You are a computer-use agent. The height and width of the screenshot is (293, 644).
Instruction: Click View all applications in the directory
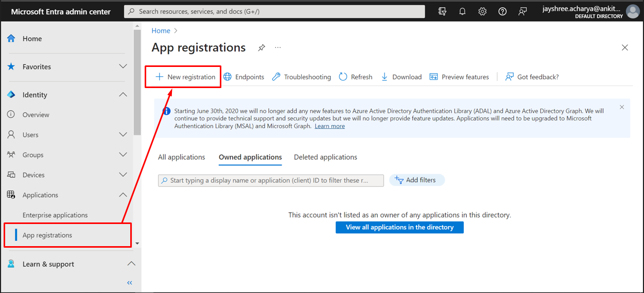399,227
